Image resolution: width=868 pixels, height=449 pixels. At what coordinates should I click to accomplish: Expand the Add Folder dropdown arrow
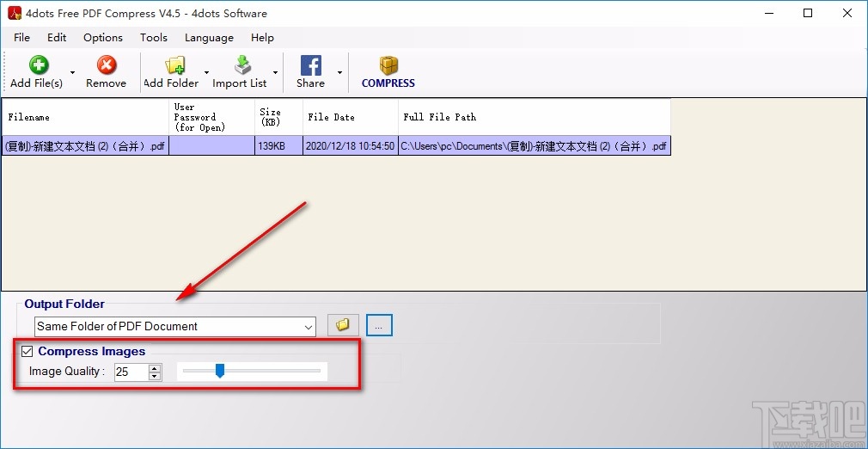206,72
